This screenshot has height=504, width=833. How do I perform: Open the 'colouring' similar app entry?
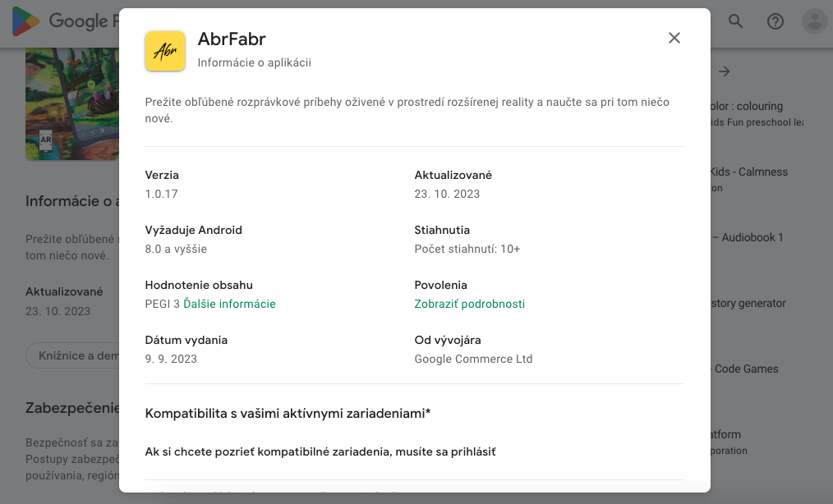[757, 113]
